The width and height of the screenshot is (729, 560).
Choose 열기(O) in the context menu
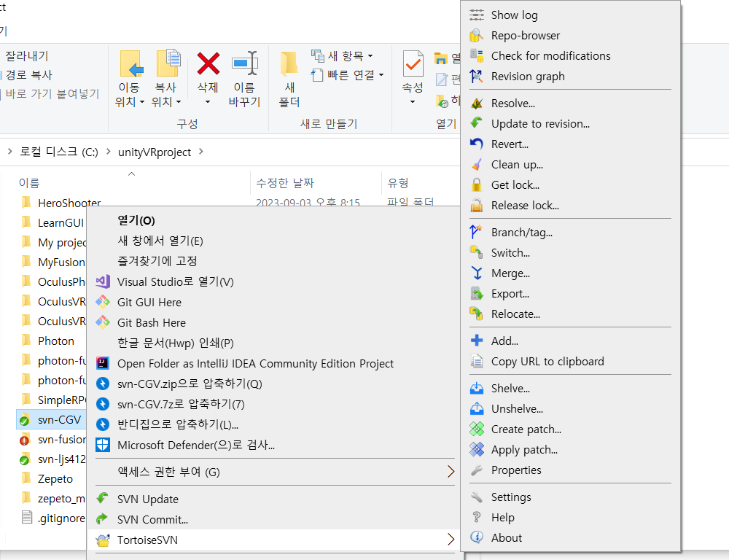pos(136,220)
